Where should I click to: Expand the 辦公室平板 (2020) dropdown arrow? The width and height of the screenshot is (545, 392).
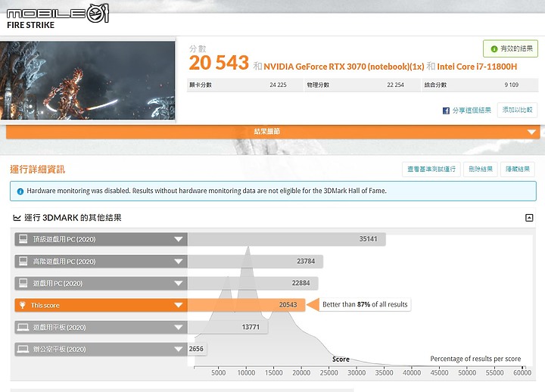[179, 350]
